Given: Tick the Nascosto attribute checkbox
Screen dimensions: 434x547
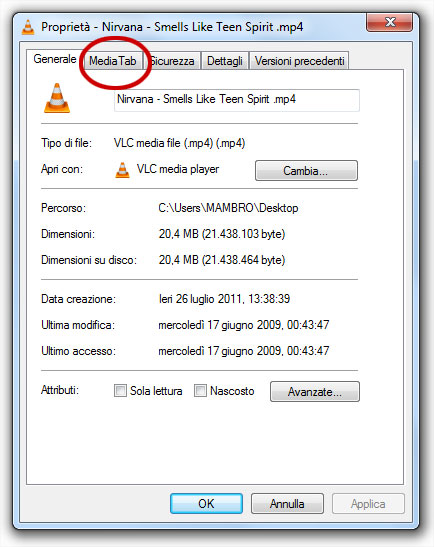Looking at the screenshot, I should click(x=200, y=390).
